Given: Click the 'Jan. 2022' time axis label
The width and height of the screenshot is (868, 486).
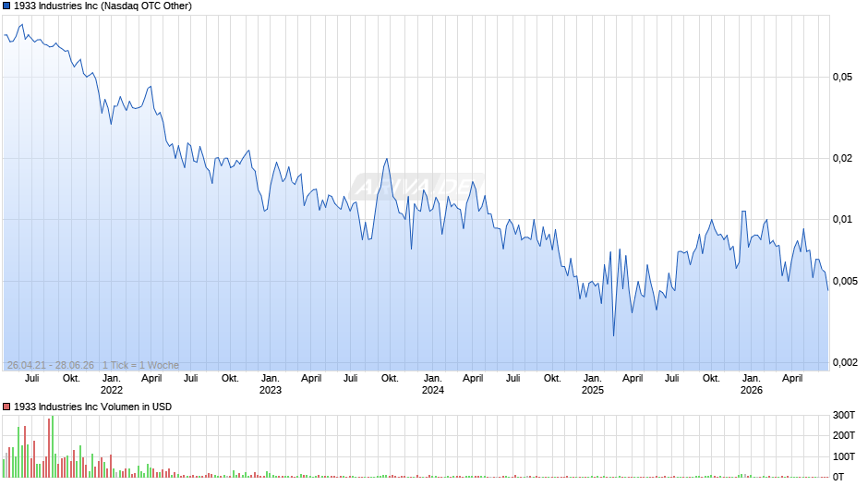Looking at the screenshot, I should pyautogui.click(x=111, y=384).
